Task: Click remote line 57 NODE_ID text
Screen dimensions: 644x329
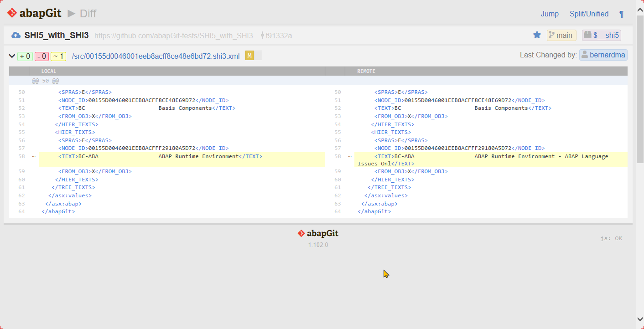Action: [459, 148]
